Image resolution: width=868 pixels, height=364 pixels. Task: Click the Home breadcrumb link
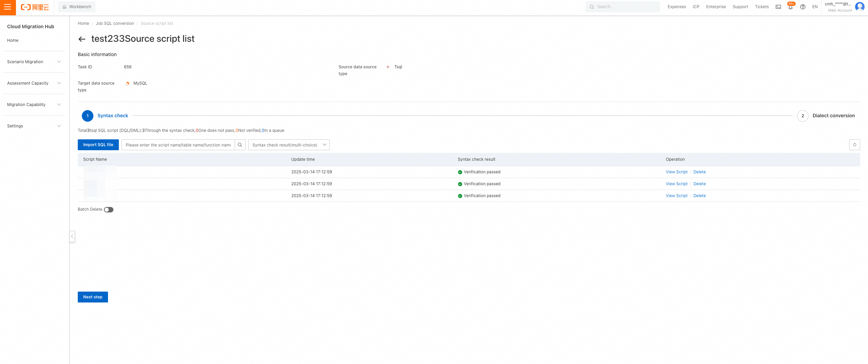tap(83, 23)
